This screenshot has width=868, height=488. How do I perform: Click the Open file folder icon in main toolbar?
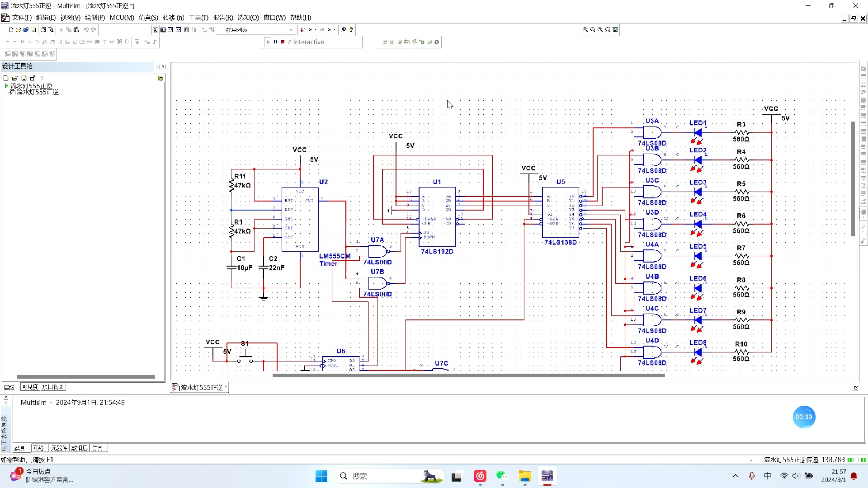[18, 30]
